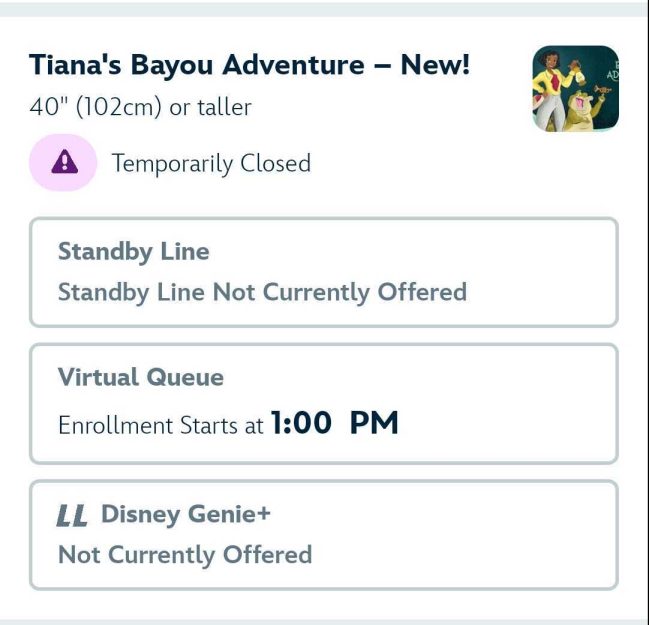Open the Virtual Queue card heading
The width and height of the screenshot is (649, 625).
coord(141,377)
